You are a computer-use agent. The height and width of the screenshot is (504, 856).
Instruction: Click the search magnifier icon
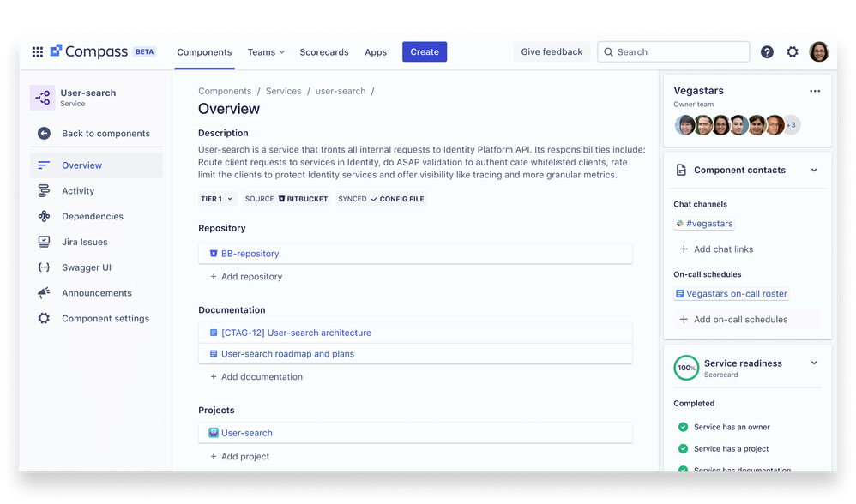coord(609,51)
